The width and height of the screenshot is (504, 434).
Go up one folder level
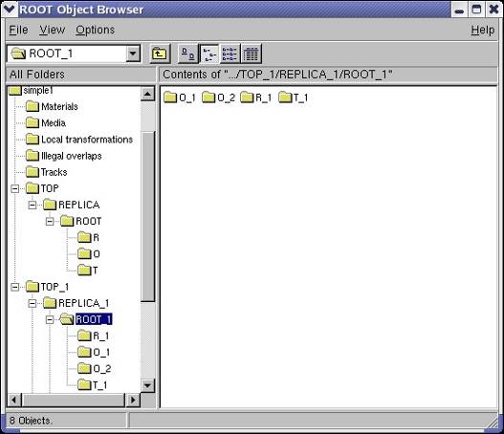[159, 54]
